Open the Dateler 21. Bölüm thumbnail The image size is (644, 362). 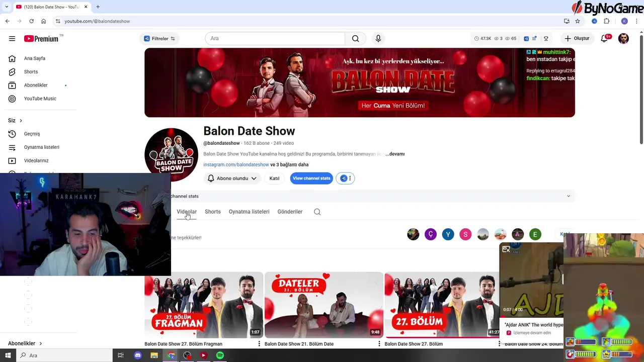(324, 305)
